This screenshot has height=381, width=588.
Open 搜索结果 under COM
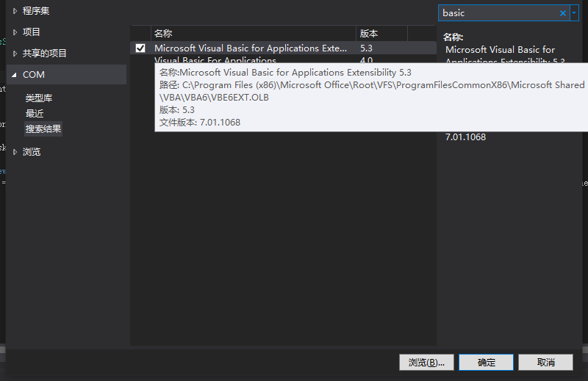[43, 129]
